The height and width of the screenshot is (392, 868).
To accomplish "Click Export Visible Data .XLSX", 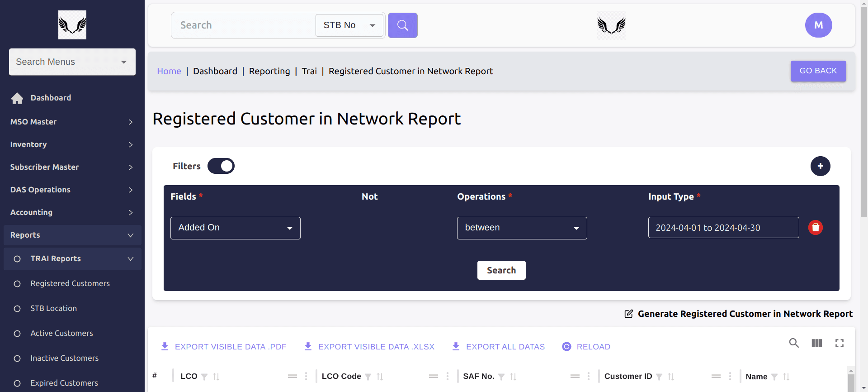I will [x=369, y=347].
